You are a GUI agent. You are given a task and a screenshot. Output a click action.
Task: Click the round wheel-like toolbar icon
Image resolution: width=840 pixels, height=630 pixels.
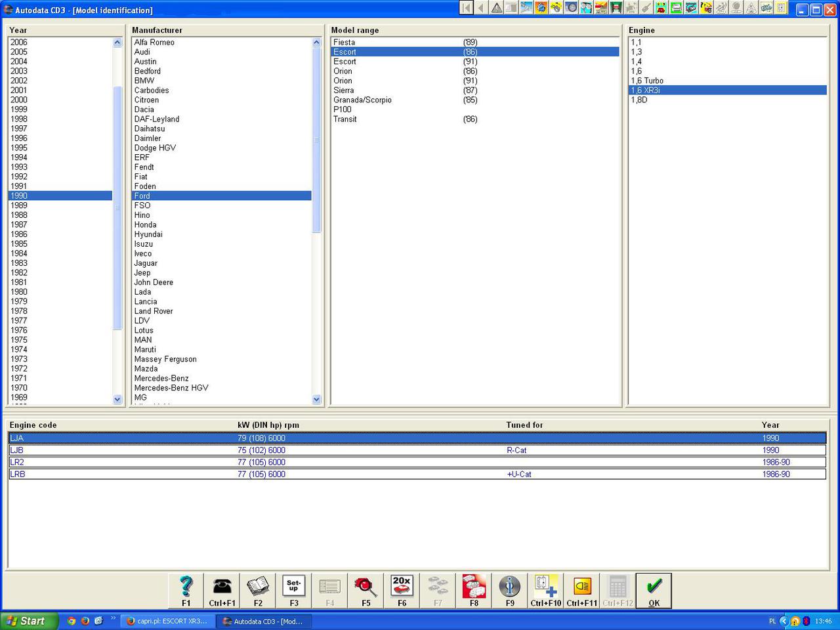click(572, 8)
